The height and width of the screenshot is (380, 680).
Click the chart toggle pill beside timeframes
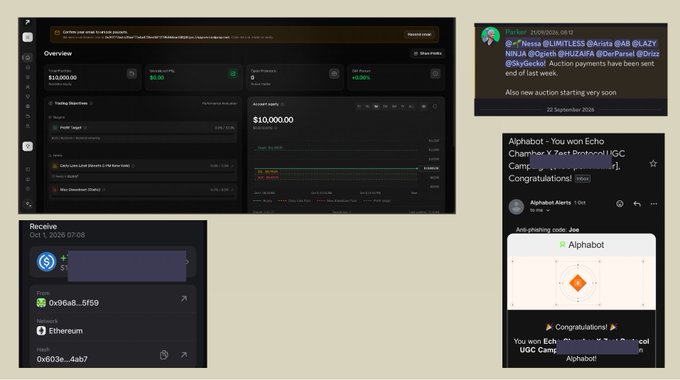424,106
